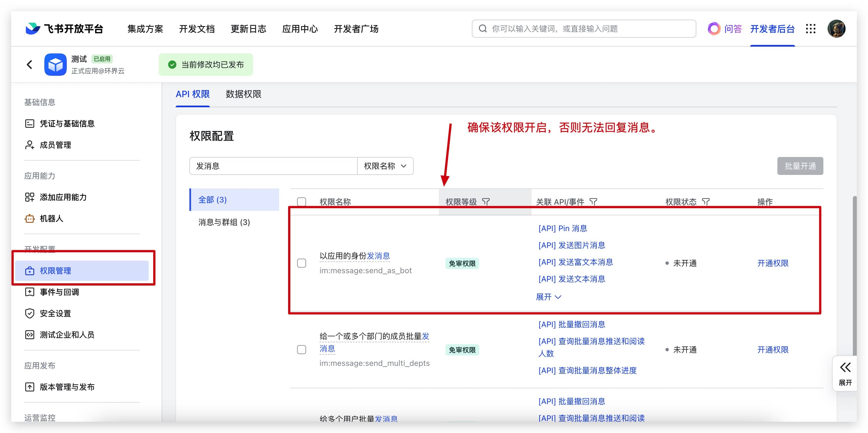Image resolution: width=868 pixels, height=433 pixels.
Task: Tick the checkbox for send_multi_depts permission
Action: pyautogui.click(x=301, y=349)
